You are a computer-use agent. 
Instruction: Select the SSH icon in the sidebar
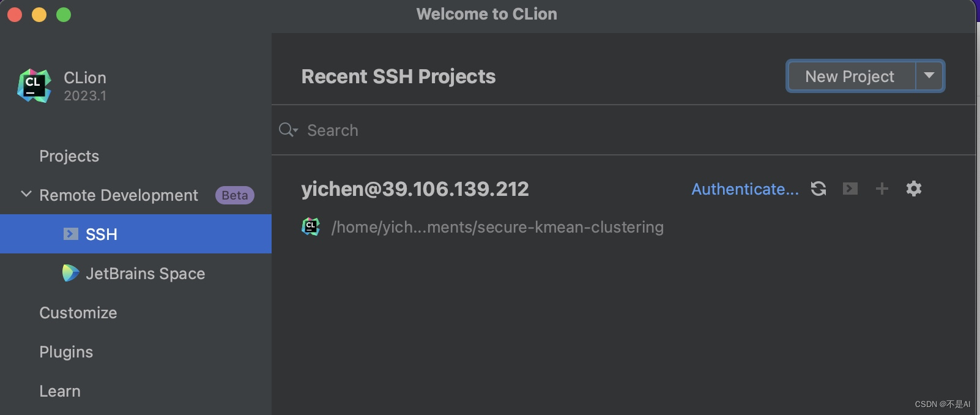pos(70,234)
